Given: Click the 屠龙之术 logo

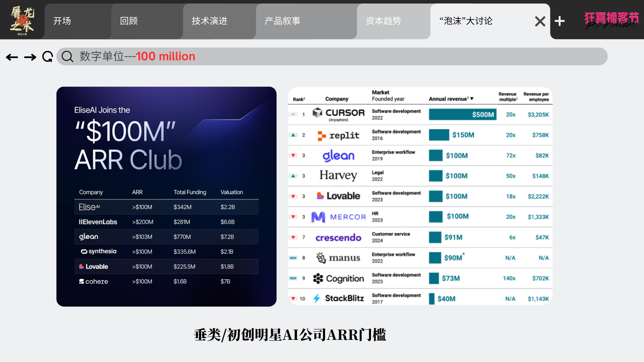Looking at the screenshot, I should [22, 20].
